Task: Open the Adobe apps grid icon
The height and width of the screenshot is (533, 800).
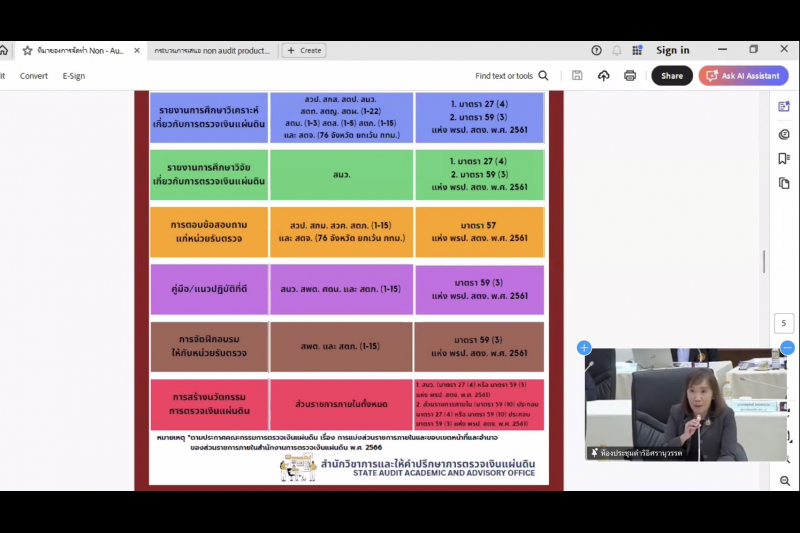Action: coord(637,50)
